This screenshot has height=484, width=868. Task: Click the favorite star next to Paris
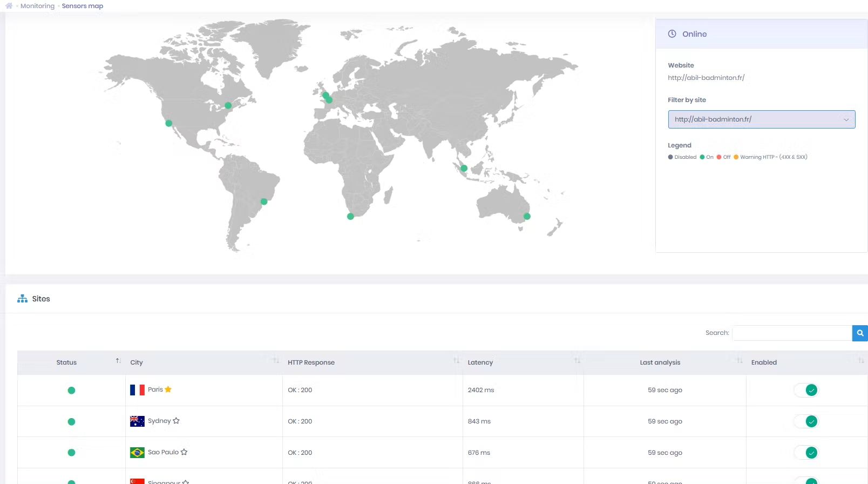(x=168, y=389)
